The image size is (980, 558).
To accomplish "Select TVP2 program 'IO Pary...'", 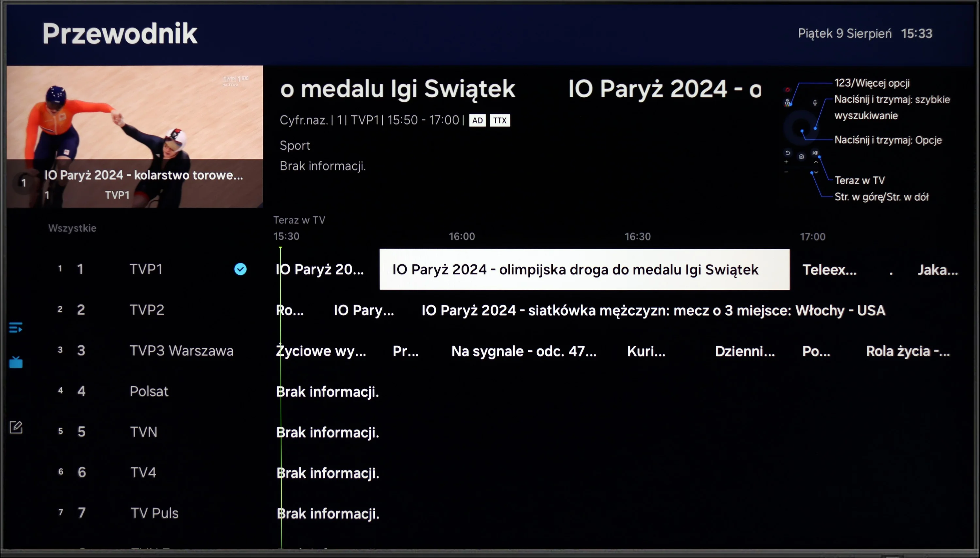I will 364,310.
